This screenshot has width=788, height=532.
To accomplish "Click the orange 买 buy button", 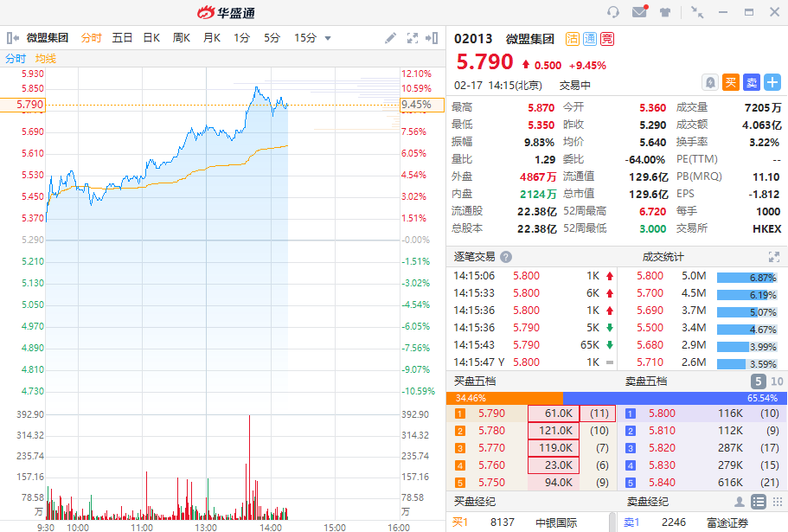I will (731, 82).
